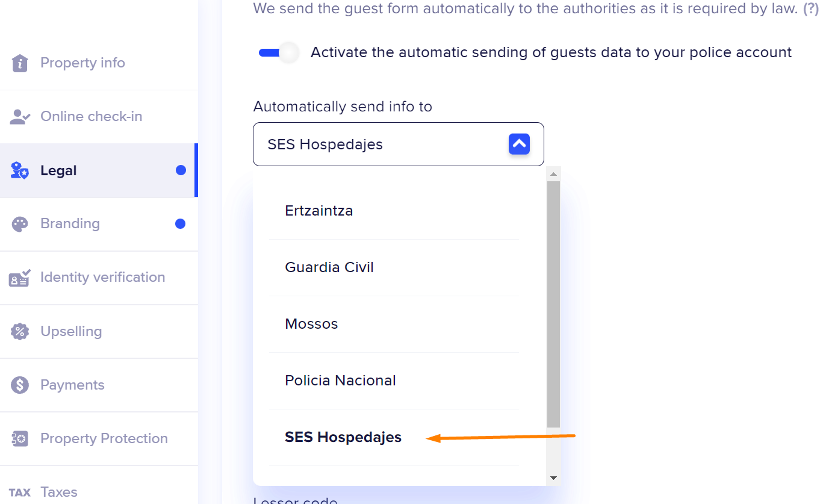Click the (?) help link about law
Image resolution: width=823 pixels, height=504 pixels.
pos(810,9)
